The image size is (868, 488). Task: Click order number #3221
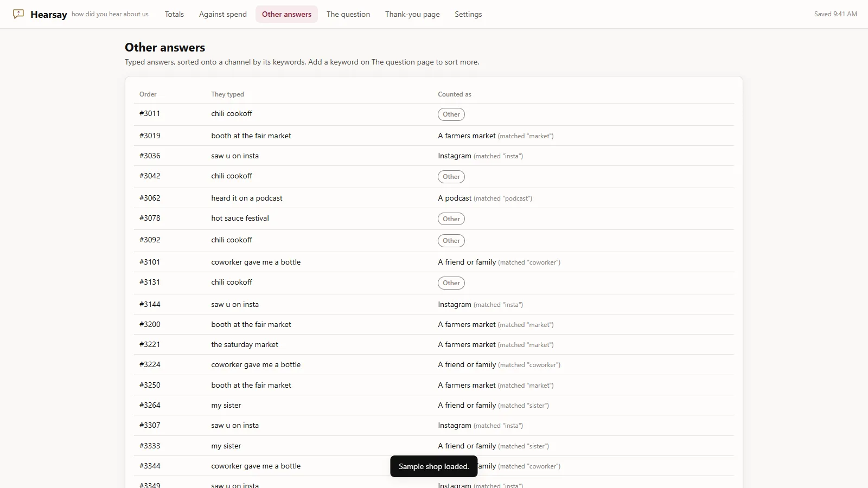(150, 344)
